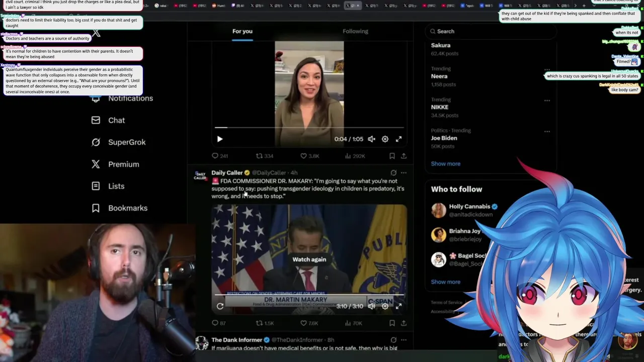
Task: Replay the Makary video with replay icon
Action: click(220, 306)
